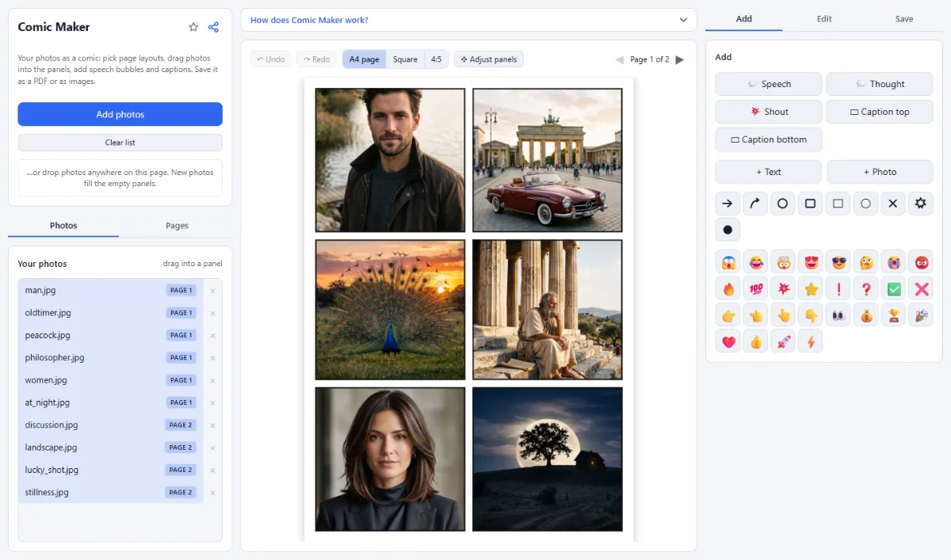This screenshot has width=951, height=560.
Task: Add a Caption bottom box
Action: pyautogui.click(x=769, y=139)
